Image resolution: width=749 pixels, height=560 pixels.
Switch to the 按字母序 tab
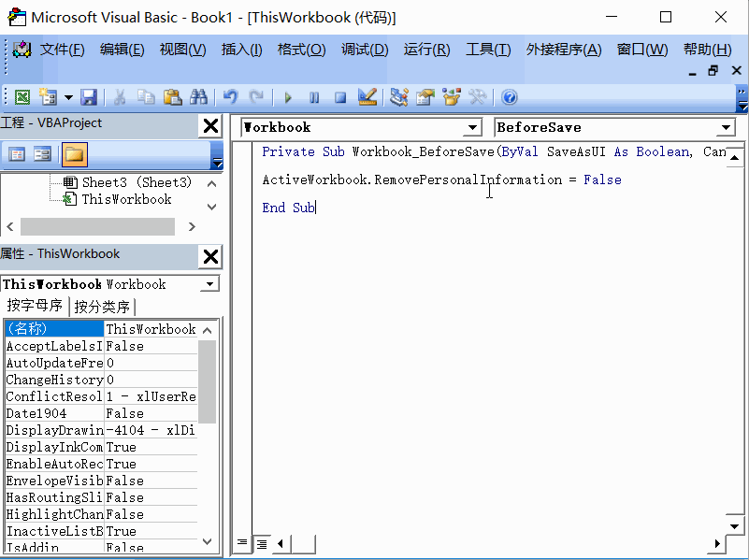(35, 306)
